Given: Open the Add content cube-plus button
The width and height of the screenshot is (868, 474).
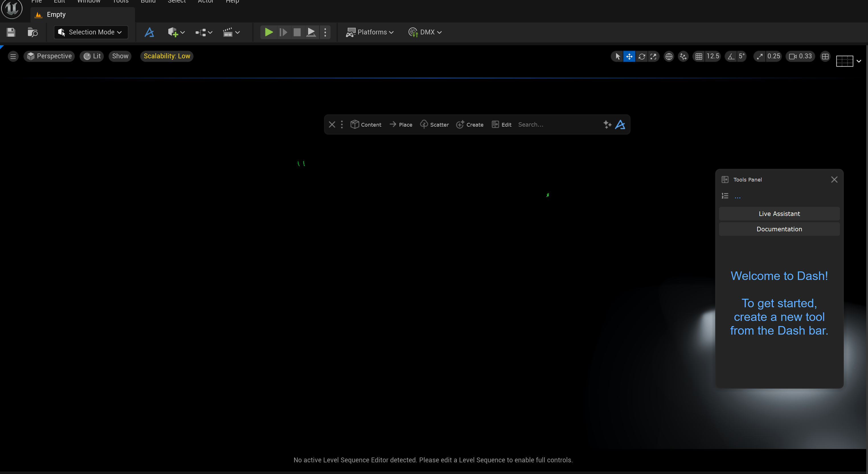Looking at the screenshot, I should tap(176, 32).
